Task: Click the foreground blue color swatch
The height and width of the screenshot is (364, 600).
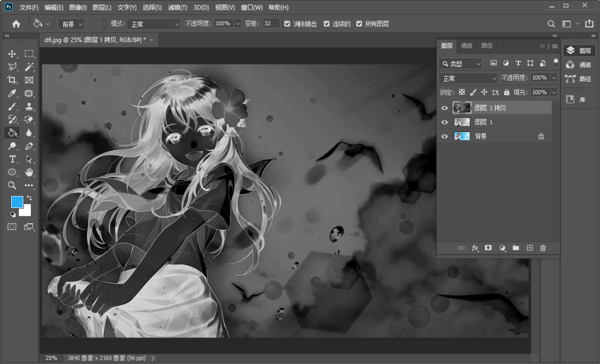Action: pyautogui.click(x=17, y=201)
